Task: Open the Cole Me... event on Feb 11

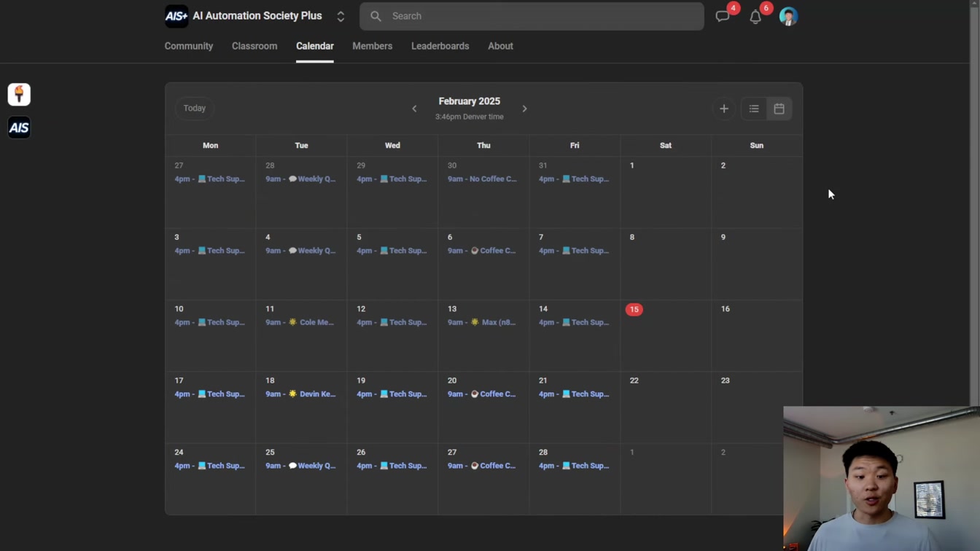Action: tap(300, 322)
